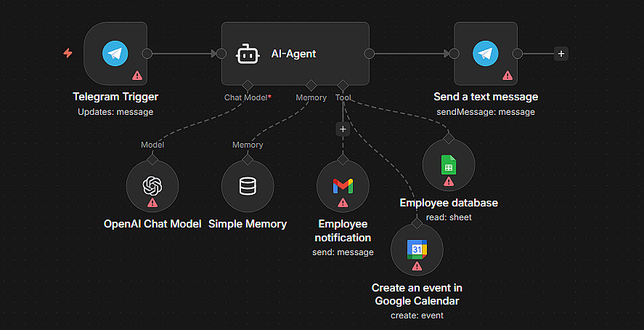Image resolution: width=644 pixels, height=330 pixels.
Task: Click the OpenAI Chat Model label
Action: coord(152,224)
